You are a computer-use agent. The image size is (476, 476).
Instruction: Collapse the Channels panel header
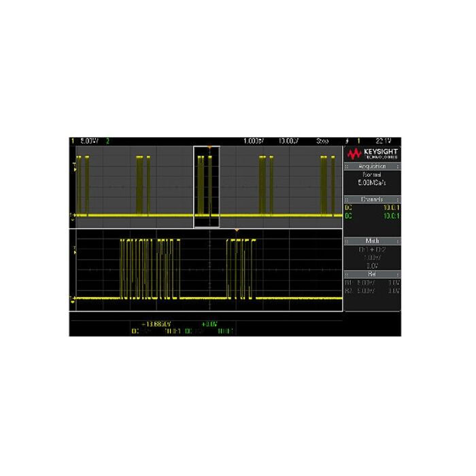point(372,200)
